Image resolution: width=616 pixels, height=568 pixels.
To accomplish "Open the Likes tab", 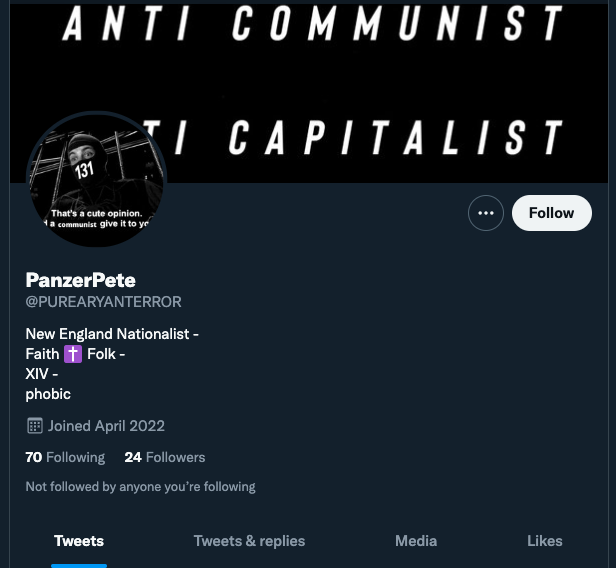I will 544,541.
